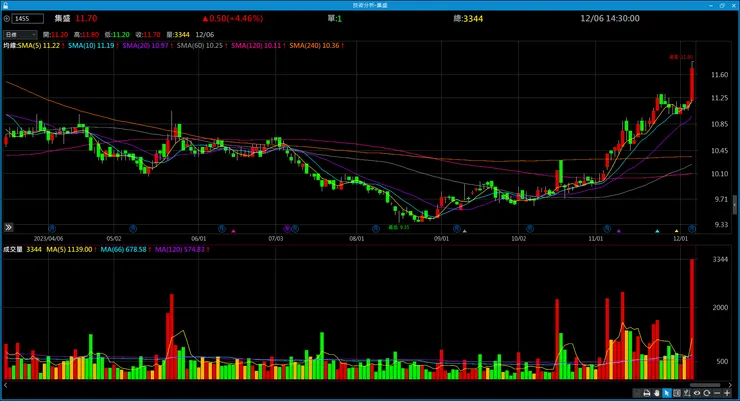740x401 pixels.
Task: Click the 均線 moving average label
Action: click(10, 46)
